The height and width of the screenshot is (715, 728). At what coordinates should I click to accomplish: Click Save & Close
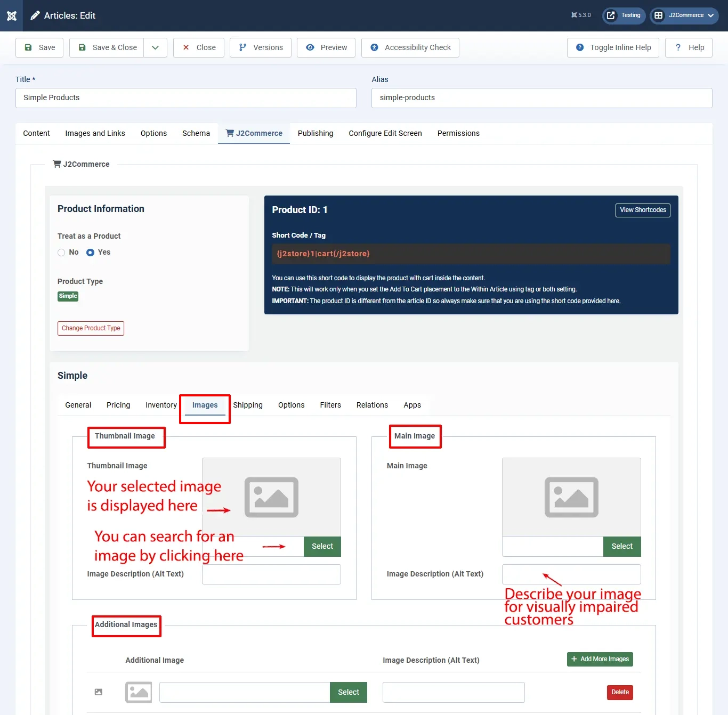click(x=107, y=47)
